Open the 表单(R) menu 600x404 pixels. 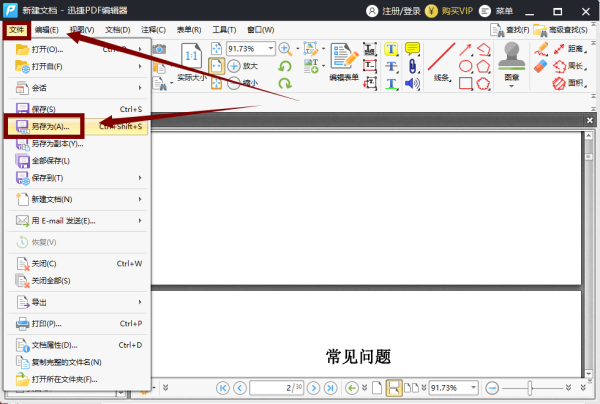point(189,30)
